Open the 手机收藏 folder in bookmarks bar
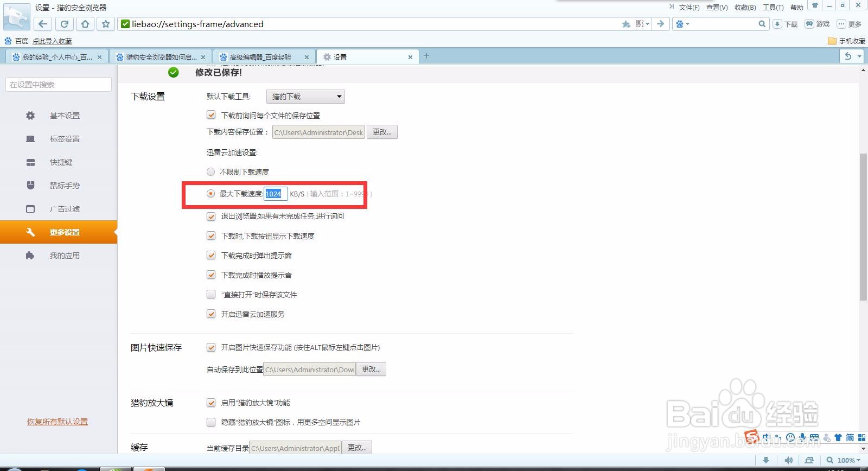This screenshot has width=868, height=471. (x=846, y=41)
